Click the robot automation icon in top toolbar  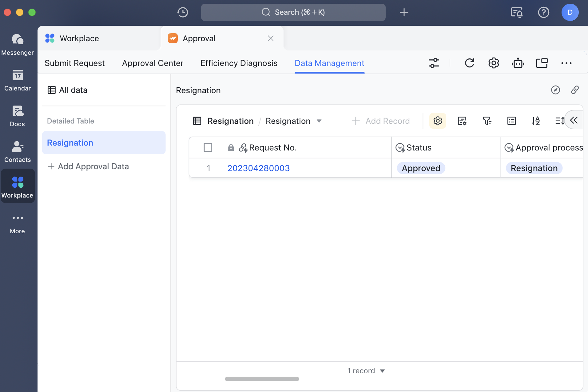[x=518, y=63]
